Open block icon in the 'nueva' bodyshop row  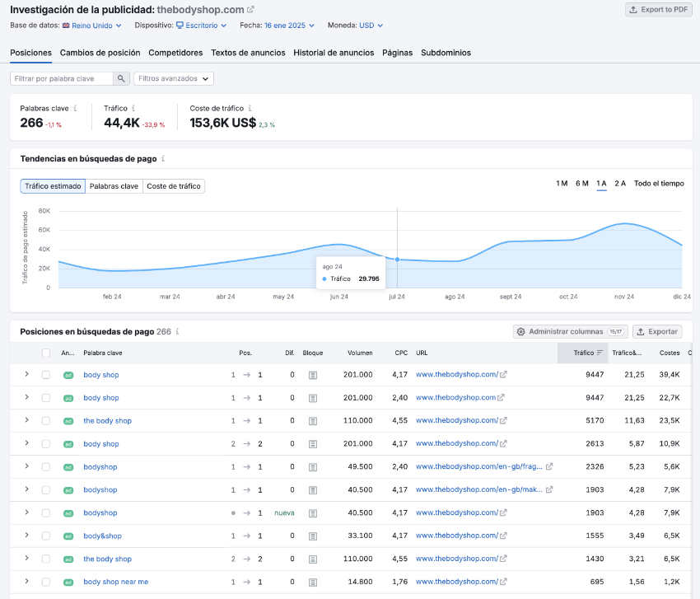point(313,513)
